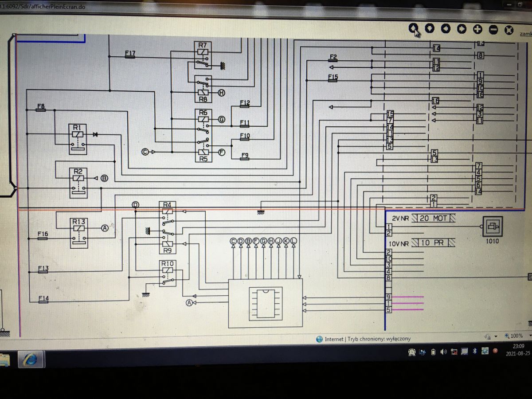
Task: Click fuse label F17
Action: (130, 54)
